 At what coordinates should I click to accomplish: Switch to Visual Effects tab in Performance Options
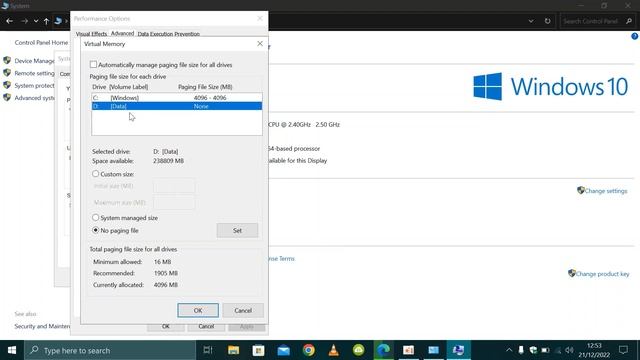click(x=91, y=34)
